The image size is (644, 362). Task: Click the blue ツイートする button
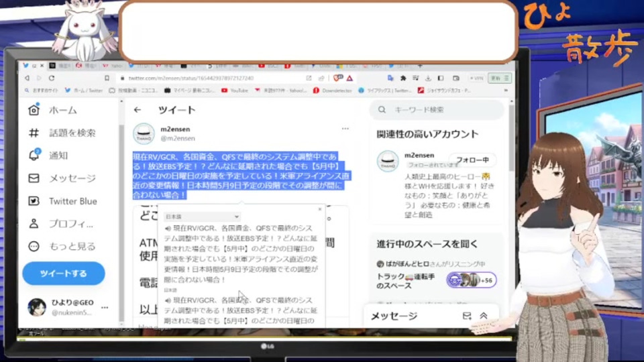pyautogui.click(x=64, y=274)
